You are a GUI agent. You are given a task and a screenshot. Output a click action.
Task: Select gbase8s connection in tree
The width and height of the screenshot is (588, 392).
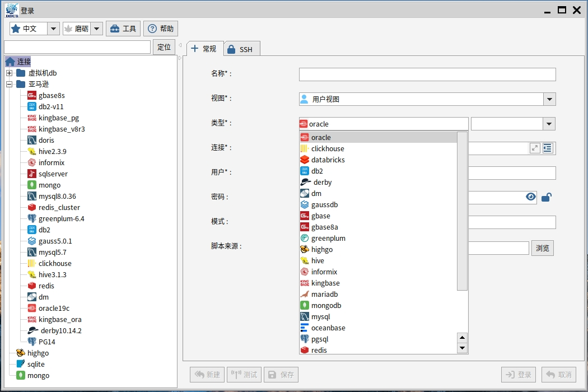coord(46,95)
